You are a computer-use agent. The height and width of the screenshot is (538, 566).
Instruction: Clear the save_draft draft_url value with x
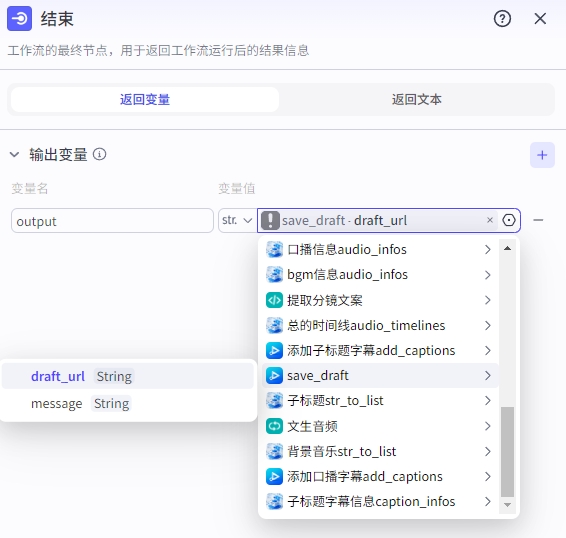tap(490, 220)
